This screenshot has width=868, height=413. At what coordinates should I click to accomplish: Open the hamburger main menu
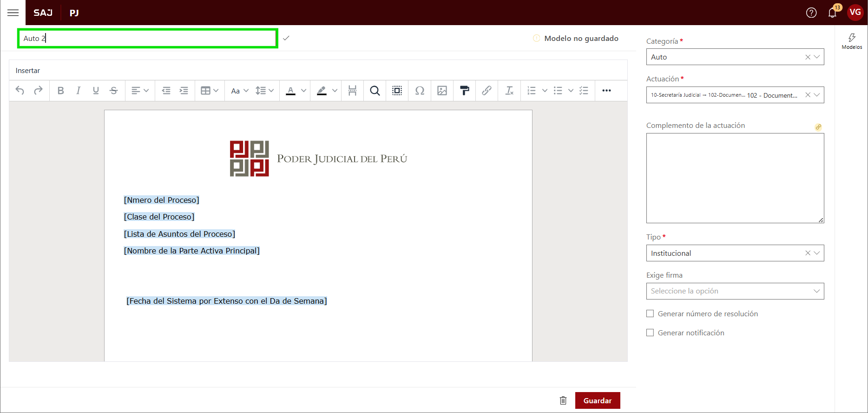coord(13,13)
